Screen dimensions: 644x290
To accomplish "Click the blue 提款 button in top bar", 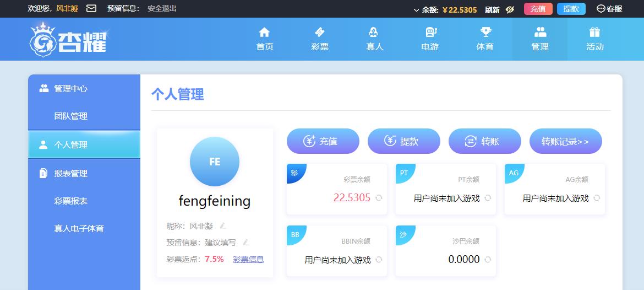I will (571, 9).
